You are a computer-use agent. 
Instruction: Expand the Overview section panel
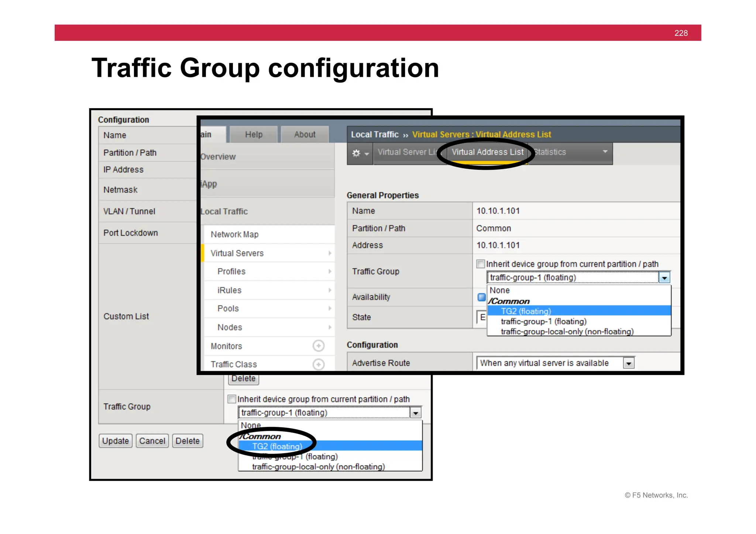tap(267, 156)
